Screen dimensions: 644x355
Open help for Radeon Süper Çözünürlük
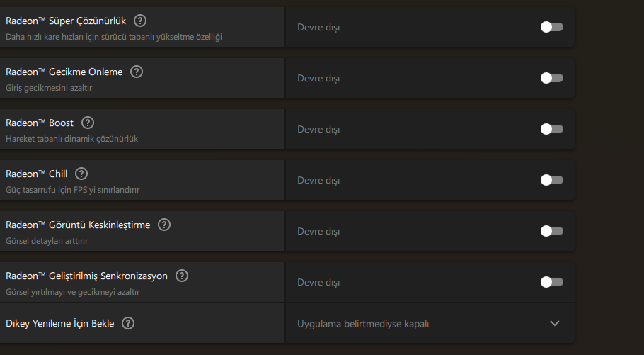coord(140,21)
